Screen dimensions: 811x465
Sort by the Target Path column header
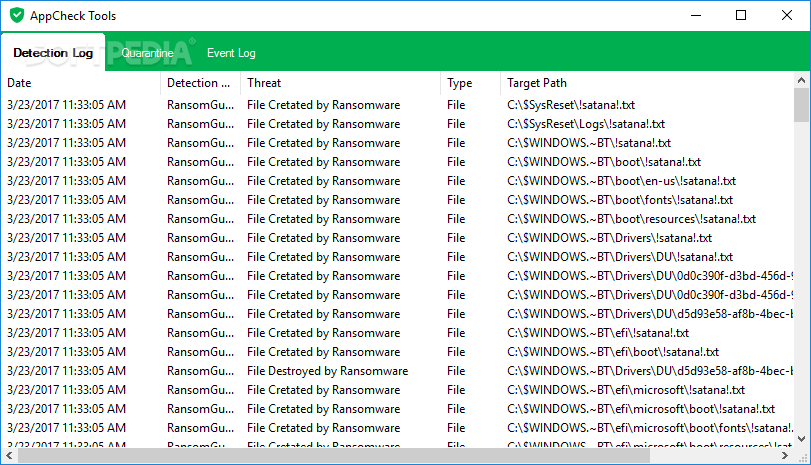pos(647,83)
